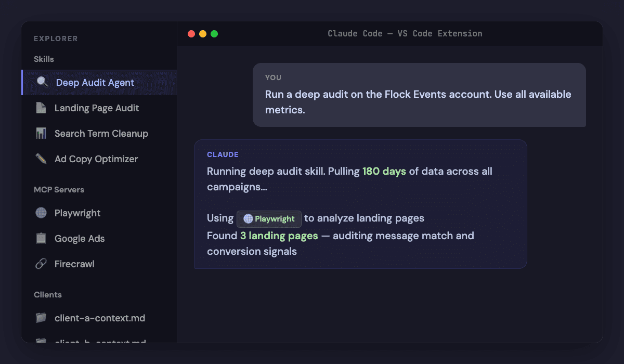Expand the Clients section

47,294
